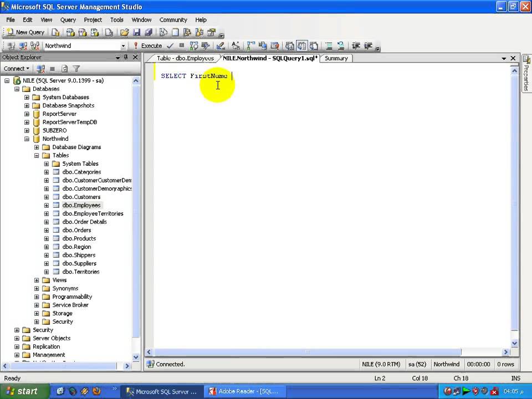Expand the dbo.Employees table node
The image size is (532, 399).
(x=47, y=205)
